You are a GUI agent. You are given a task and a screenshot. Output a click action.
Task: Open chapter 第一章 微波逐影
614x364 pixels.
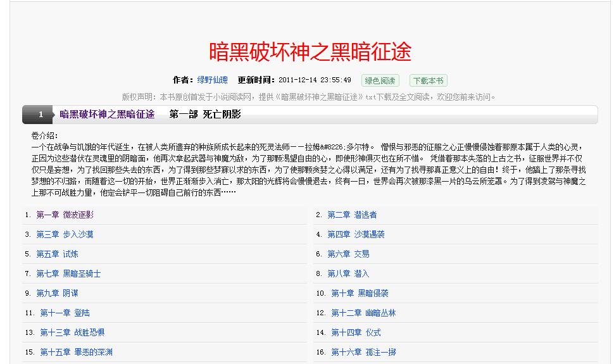(65, 215)
